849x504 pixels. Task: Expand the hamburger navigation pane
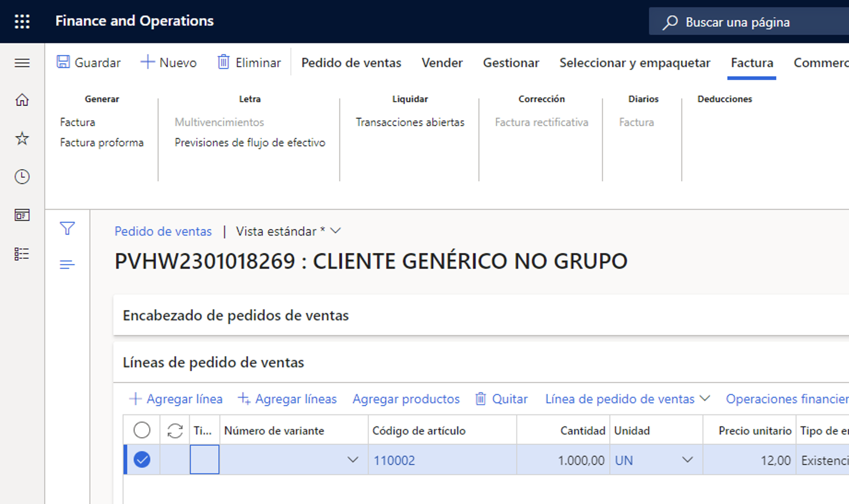click(22, 63)
